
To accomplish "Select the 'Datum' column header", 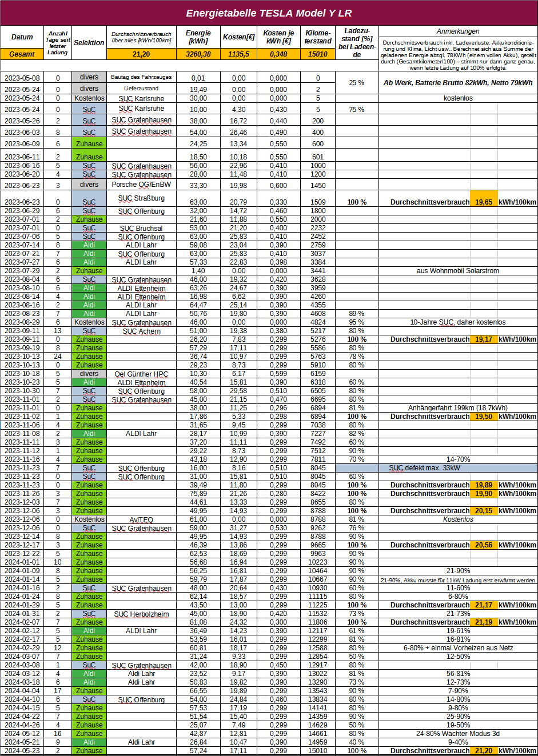I will tap(22, 37).
